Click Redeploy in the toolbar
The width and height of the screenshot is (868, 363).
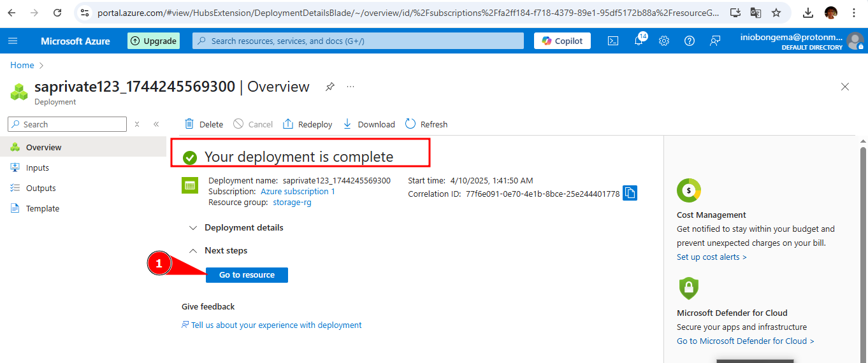(x=307, y=124)
